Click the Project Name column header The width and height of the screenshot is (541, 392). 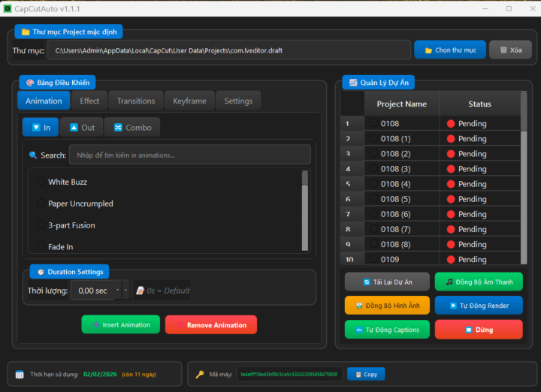[x=401, y=104]
